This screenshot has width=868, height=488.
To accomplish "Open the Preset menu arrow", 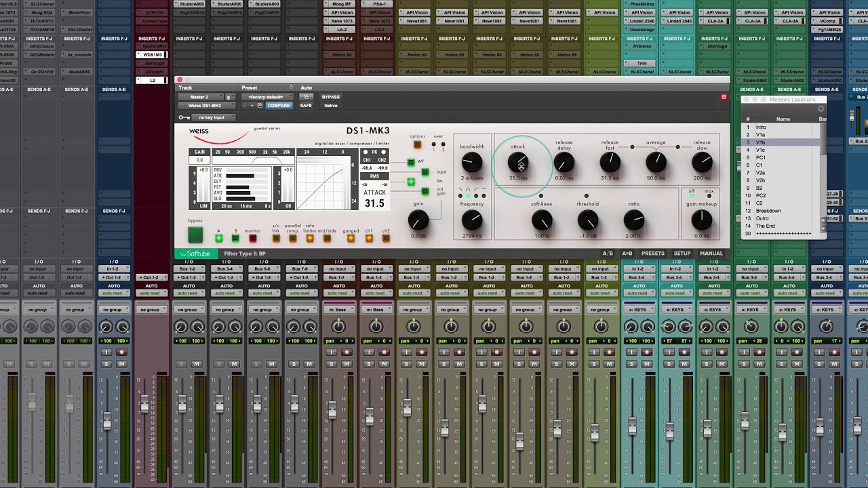I will pyautogui.click(x=291, y=88).
